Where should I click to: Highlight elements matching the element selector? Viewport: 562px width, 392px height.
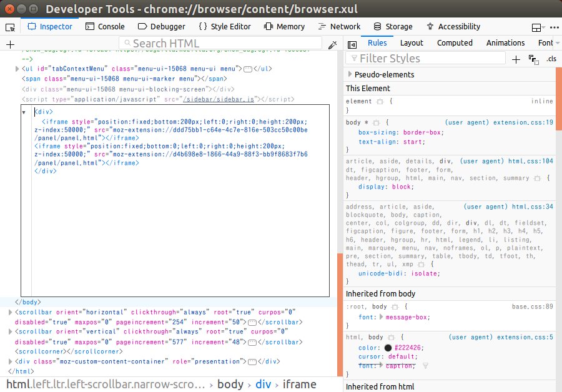380,101
